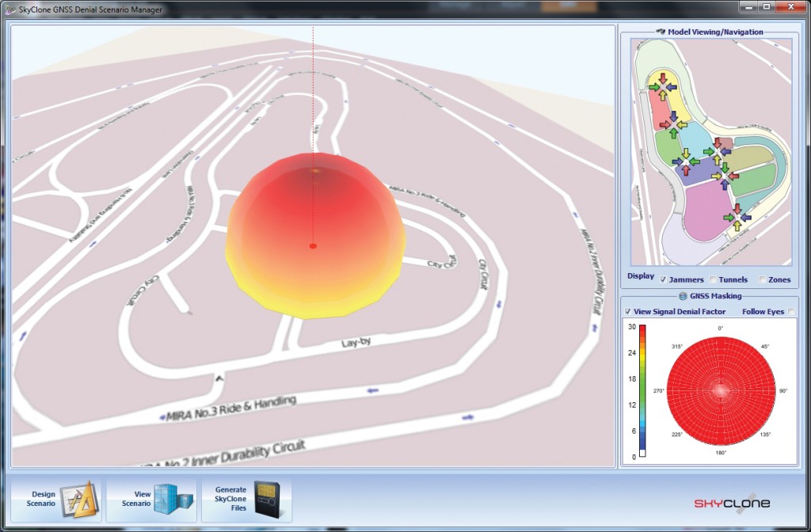
Task: Click the globe icon beside GNSS Masking
Action: (683, 296)
